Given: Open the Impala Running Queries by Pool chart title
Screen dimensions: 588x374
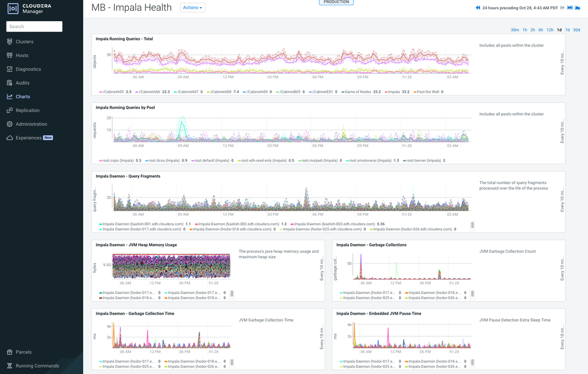Looking at the screenshot, I should point(125,108).
